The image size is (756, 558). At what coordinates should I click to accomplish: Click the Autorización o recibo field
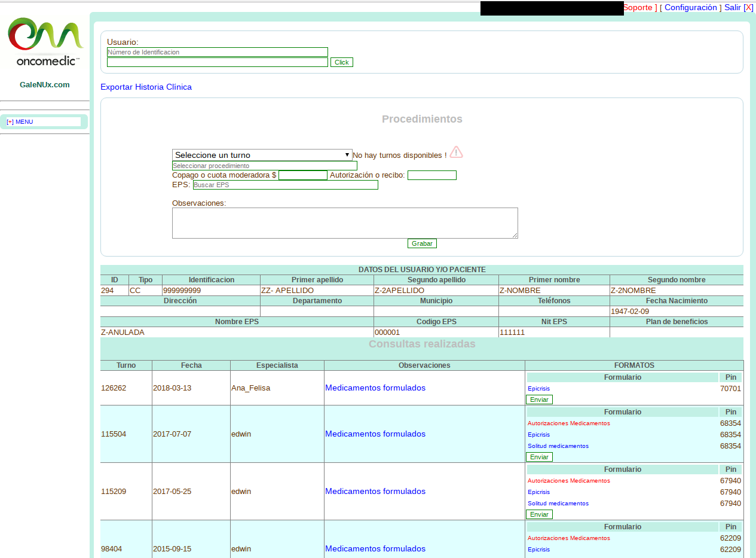[x=431, y=175]
